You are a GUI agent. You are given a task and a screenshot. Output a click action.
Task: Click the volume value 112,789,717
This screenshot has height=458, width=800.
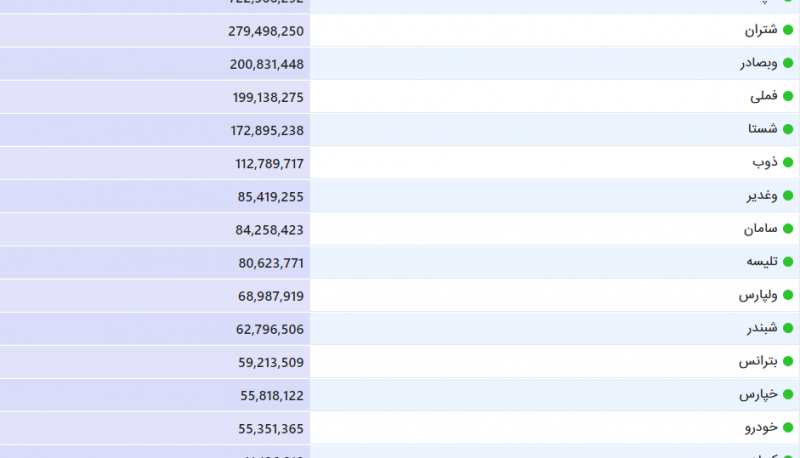pyautogui.click(x=269, y=164)
